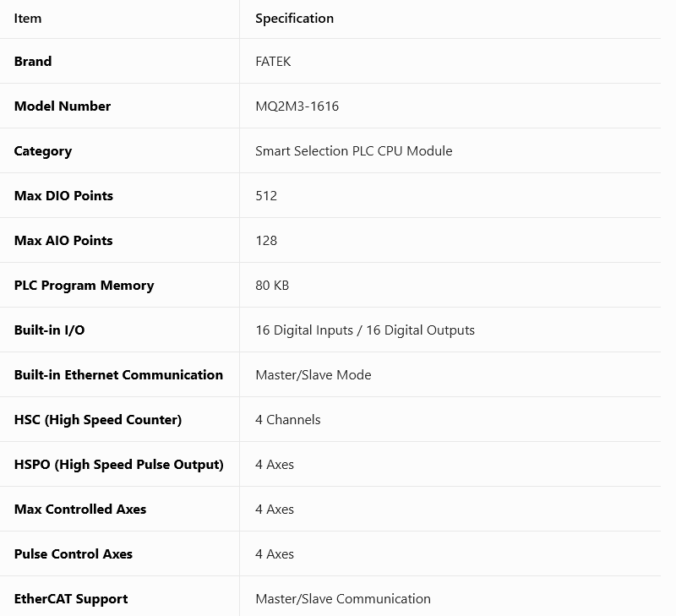Click Smart Selection PLC CPU Module text
The image size is (676, 616).
[353, 151]
